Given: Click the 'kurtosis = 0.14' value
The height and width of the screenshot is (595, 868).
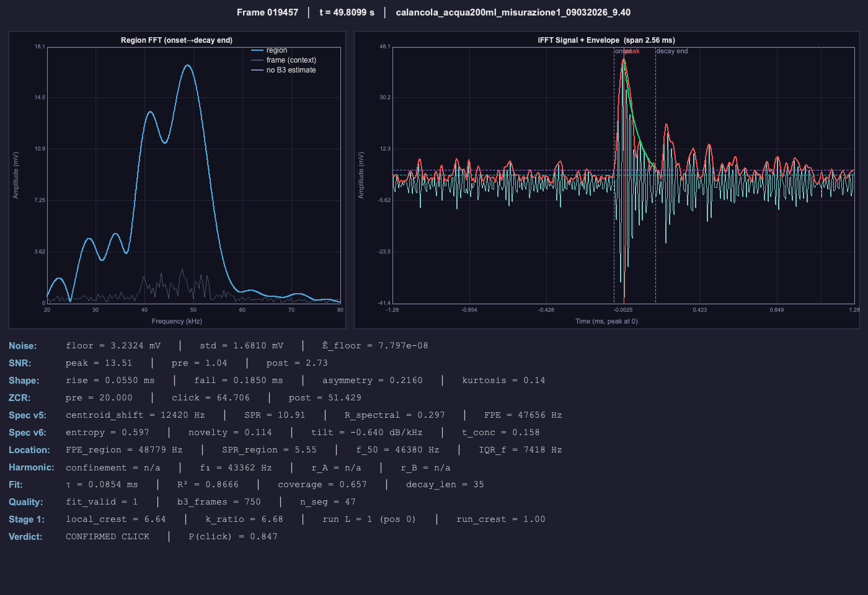Looking at the screenshot, I should pyautogui.click(x=503, y=381).
